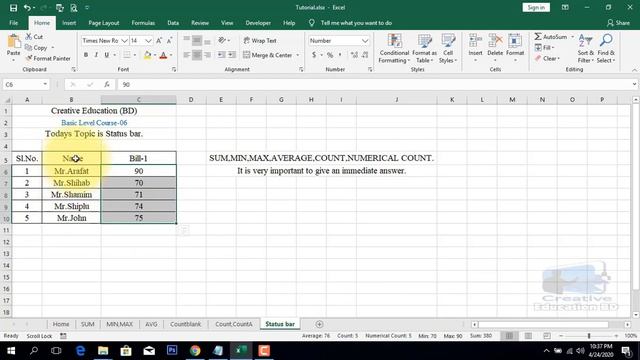Open File Explorer from the taskbar
The width and height of the screenshot is (640, 360).
tap(103, 351)
